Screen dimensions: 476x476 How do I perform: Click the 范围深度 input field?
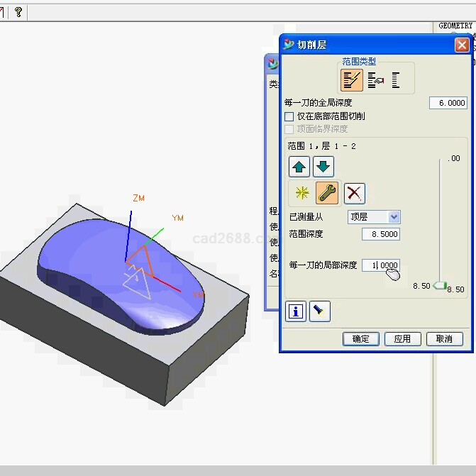[x=381, y=234]
